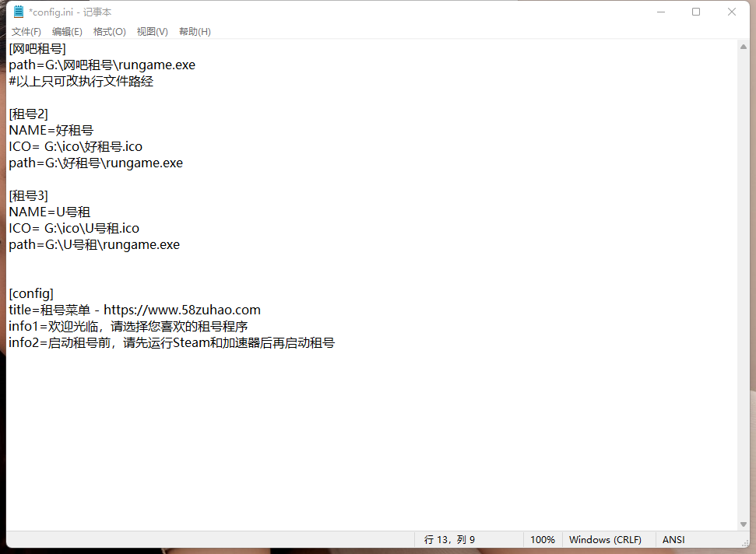This screenshot has height=554, width=756.
Task: Open the 帮助(H) menu
Action: tap(195, 32)
